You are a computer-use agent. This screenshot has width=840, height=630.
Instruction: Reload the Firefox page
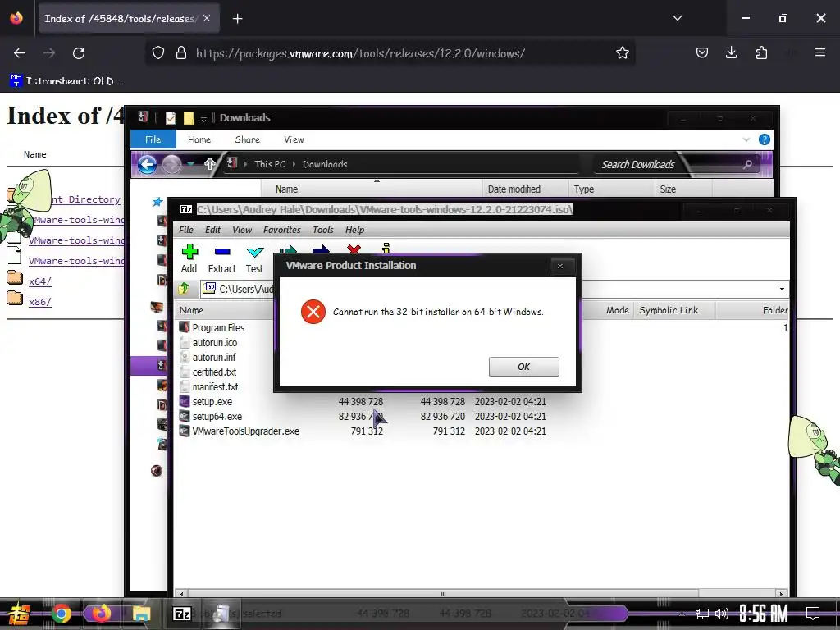coord(79,53)
